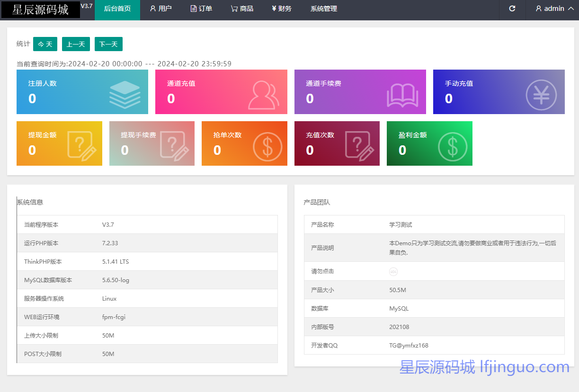Open the 用户 menu
This screenshot has height=392, width=579.
(160, 9)
